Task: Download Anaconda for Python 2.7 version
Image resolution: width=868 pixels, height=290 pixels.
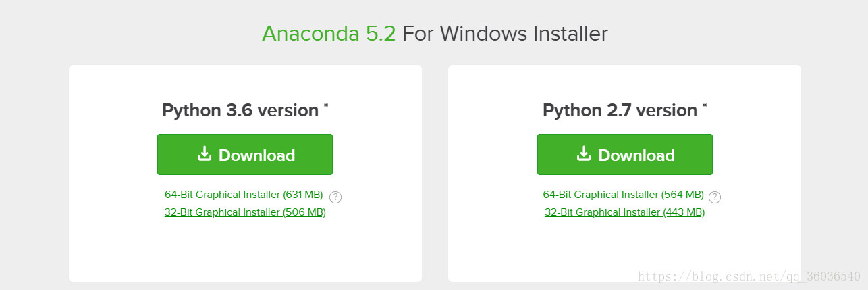Action: coord(625,155)
